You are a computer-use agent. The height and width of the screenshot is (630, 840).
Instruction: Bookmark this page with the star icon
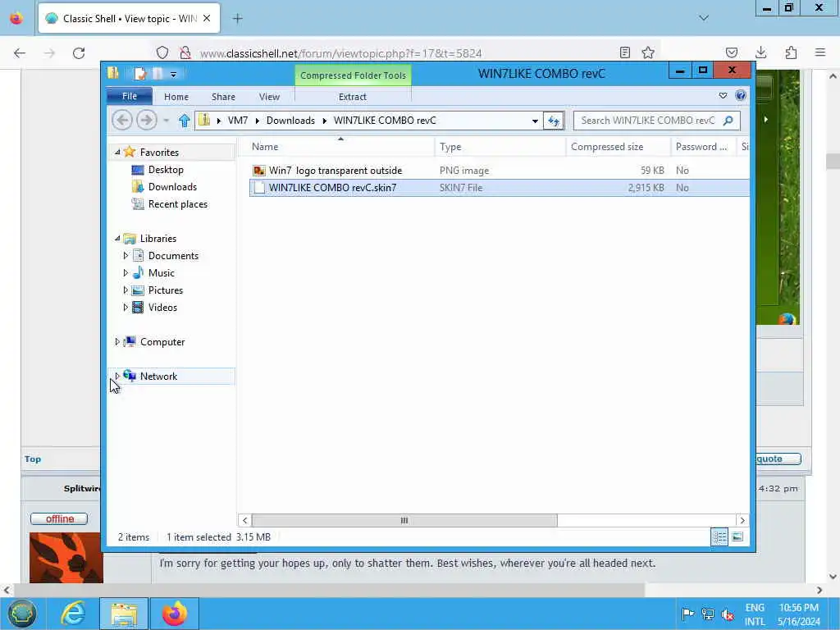click(x=648, y=52)
